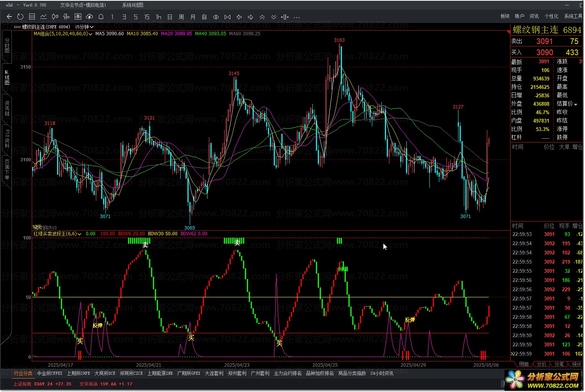This screenshot has width=585, height=392.
Task: Click the expand K-line width icon
Action: [227, 17]
